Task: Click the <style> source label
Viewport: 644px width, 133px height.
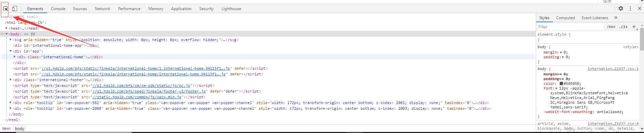Action: pos(631,47)
